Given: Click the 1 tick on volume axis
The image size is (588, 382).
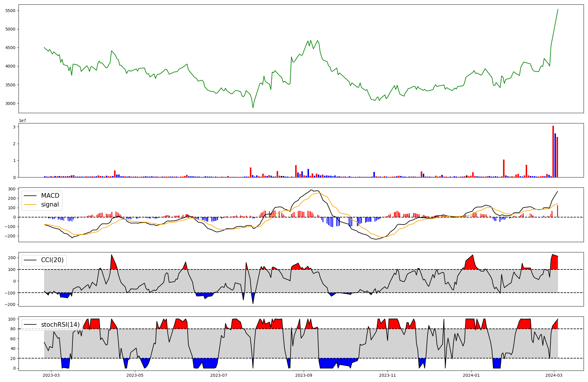Looking at the screenshot, I should tap(14, 160).
